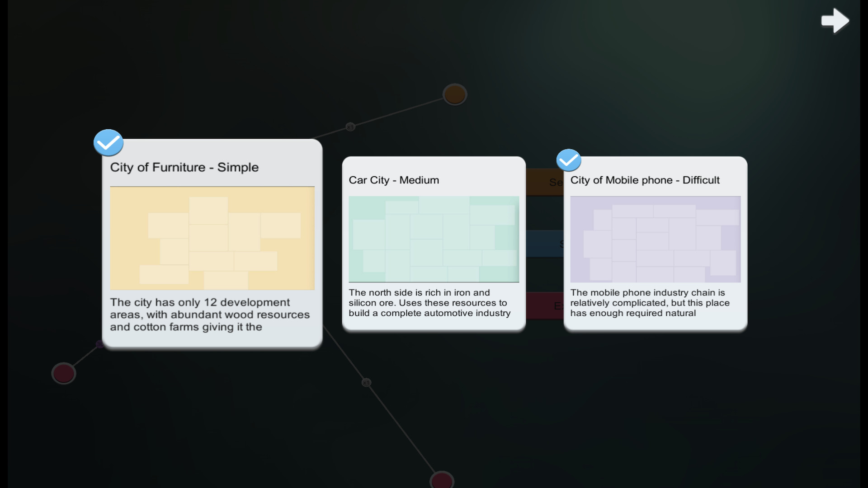Open the purple mobile phone city map preview
Viewport: 868px width, 488px height.
click(x=655, y=239)
